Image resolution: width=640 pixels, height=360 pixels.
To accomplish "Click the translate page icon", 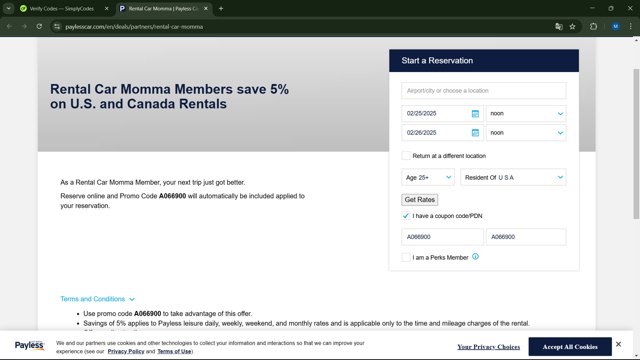I will [x=559, y=27].
